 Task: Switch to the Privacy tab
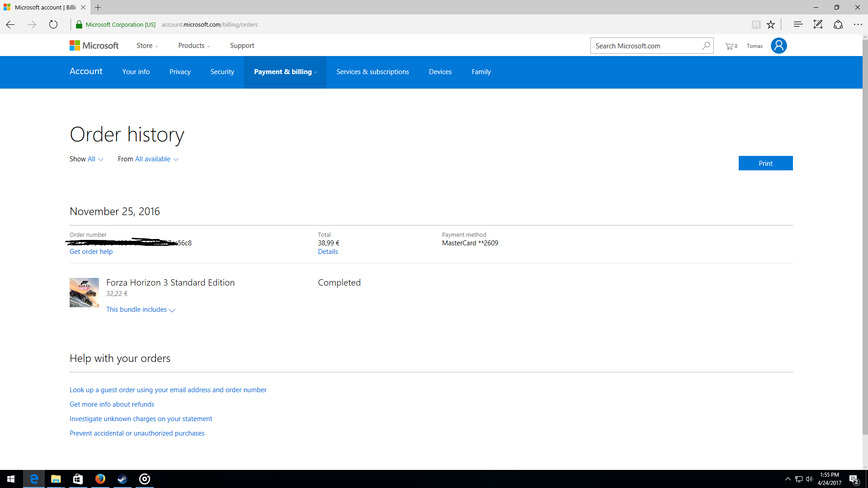pyautogui.click(x=180, y=72)
